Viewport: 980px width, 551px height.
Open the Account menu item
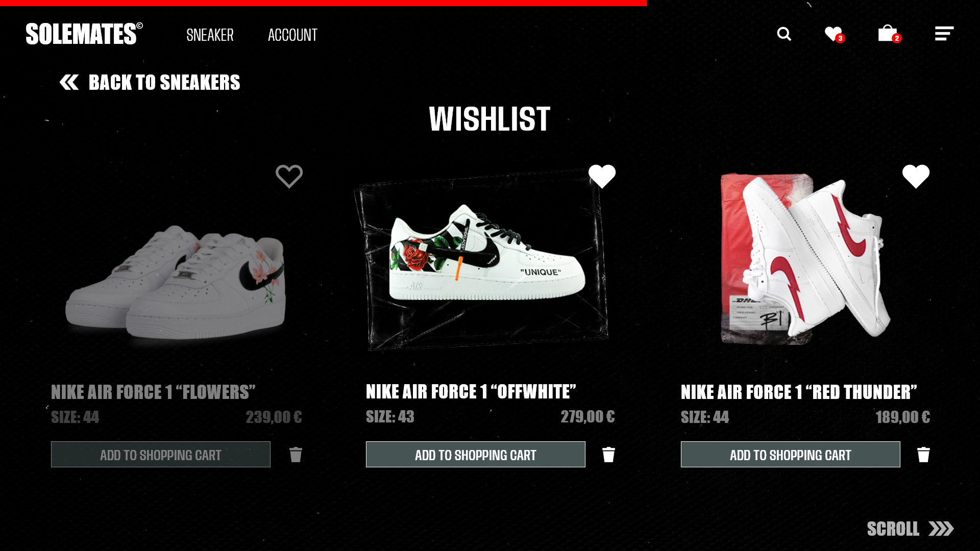click(x=292, y=35)
